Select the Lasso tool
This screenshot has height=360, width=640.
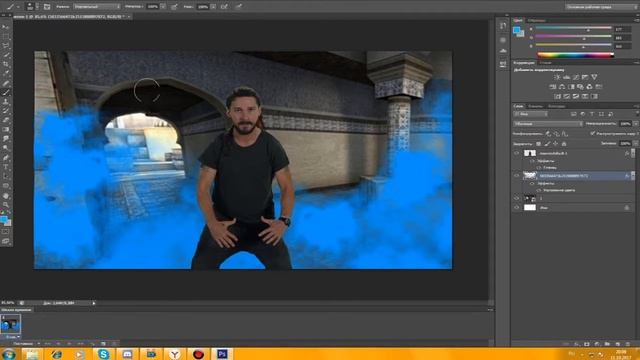[6, 46]
